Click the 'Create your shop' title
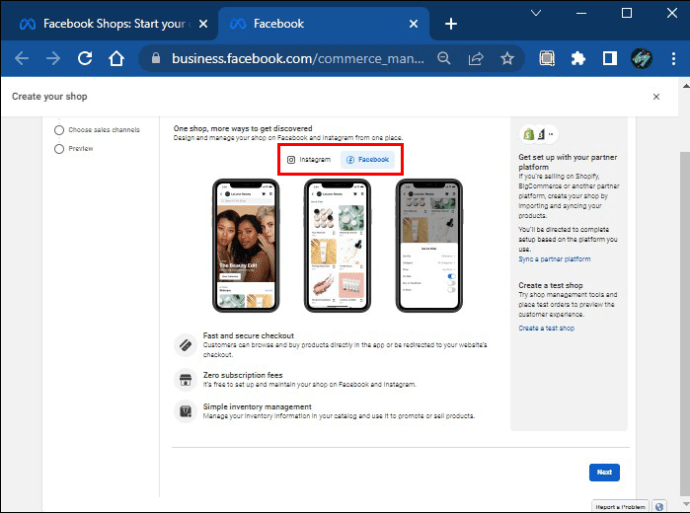Viewport: 690px width, 513px height. click(49, 96)
